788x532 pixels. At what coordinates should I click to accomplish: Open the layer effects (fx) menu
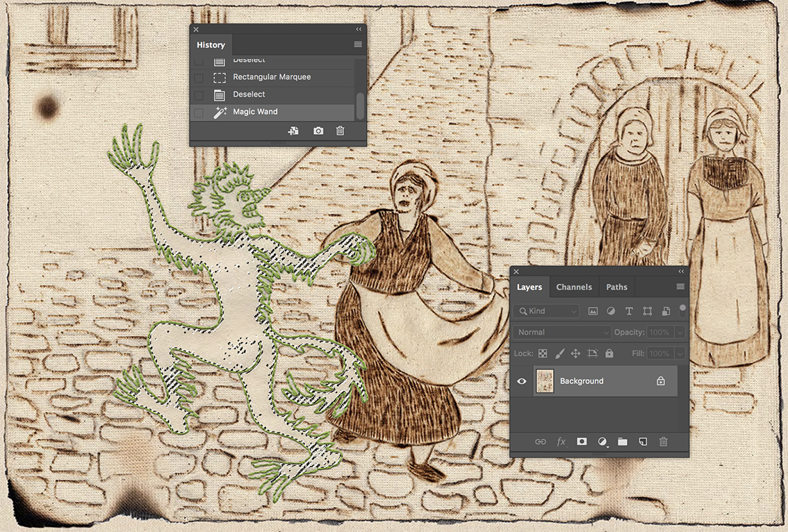(561, 442)
